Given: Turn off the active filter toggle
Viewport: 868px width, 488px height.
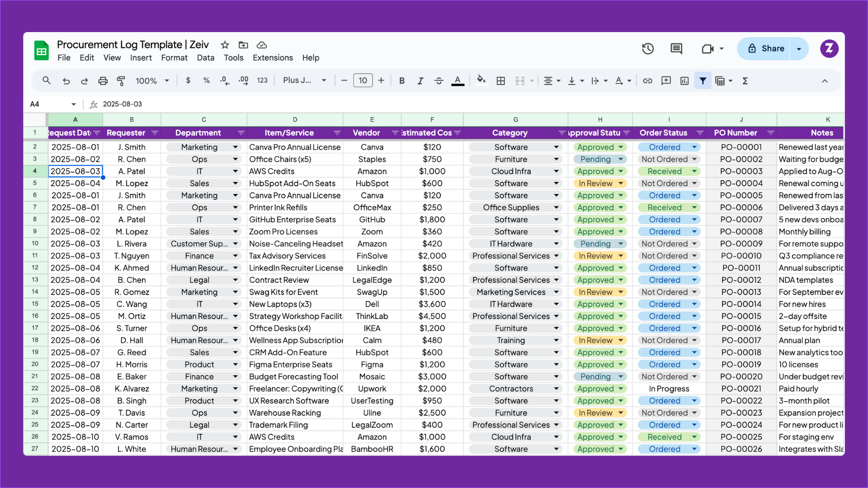Looking at the screenshot, I should pos(703,80).
